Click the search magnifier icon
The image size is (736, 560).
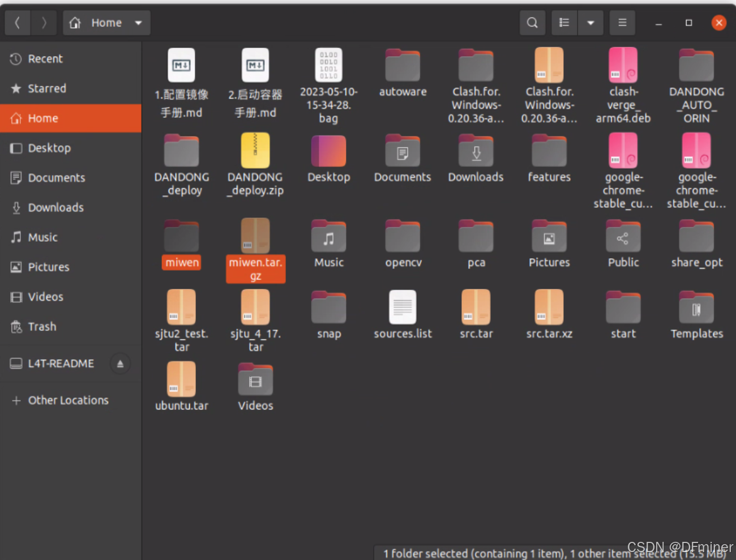pyautogui.click(x=532, y=23)
